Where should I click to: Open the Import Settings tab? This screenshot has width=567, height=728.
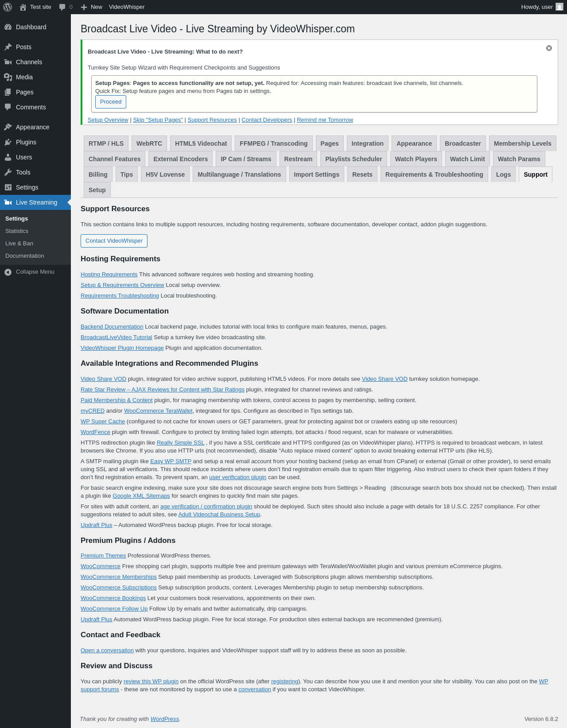coord(317,174)
